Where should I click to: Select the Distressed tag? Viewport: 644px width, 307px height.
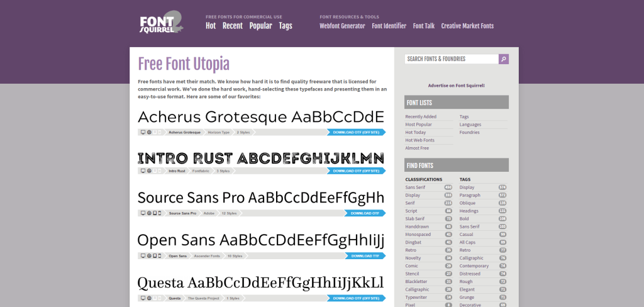click(x=470, y=274)
